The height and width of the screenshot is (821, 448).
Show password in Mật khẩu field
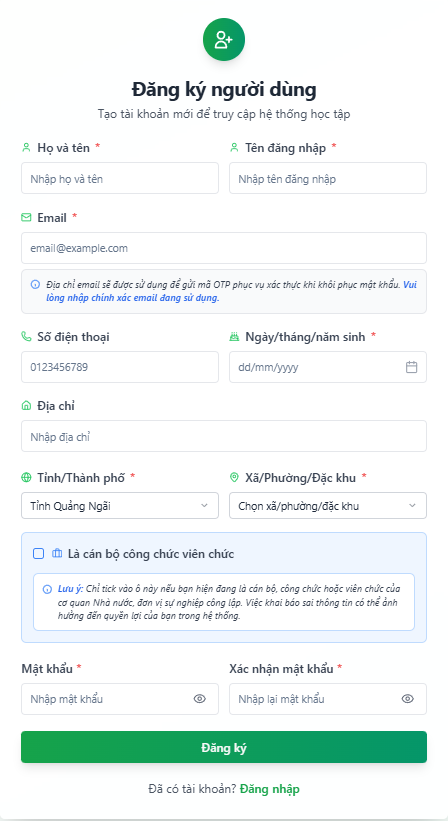click(199, 699)
